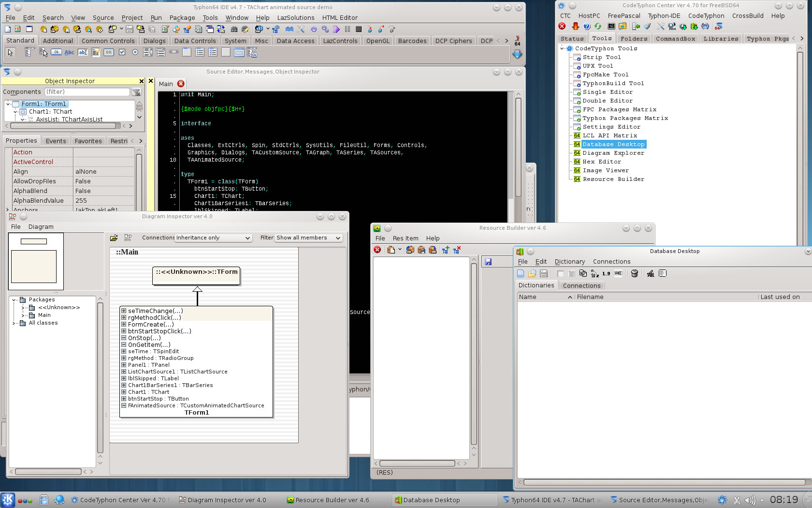Expand the FormCreate(...) member in class diagram
Screen dimensions: 812x508
[x=124, y=325]
